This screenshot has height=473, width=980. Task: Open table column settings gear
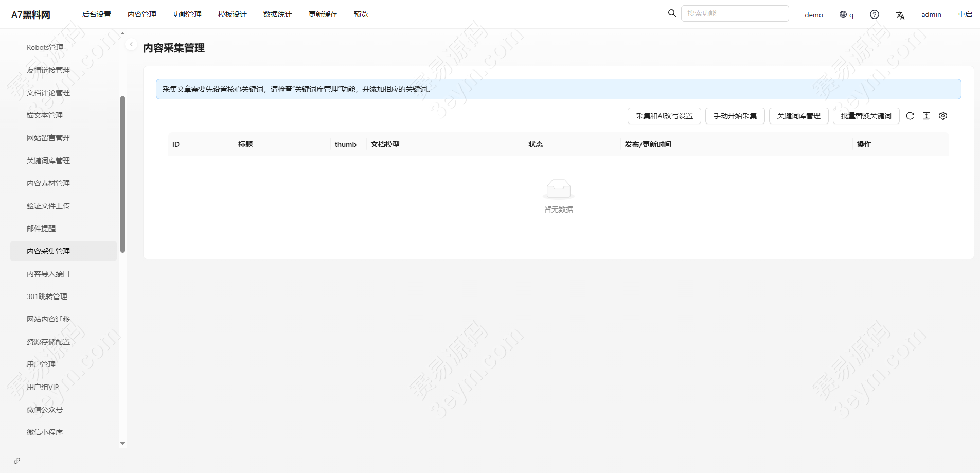(x=942, y=116)
